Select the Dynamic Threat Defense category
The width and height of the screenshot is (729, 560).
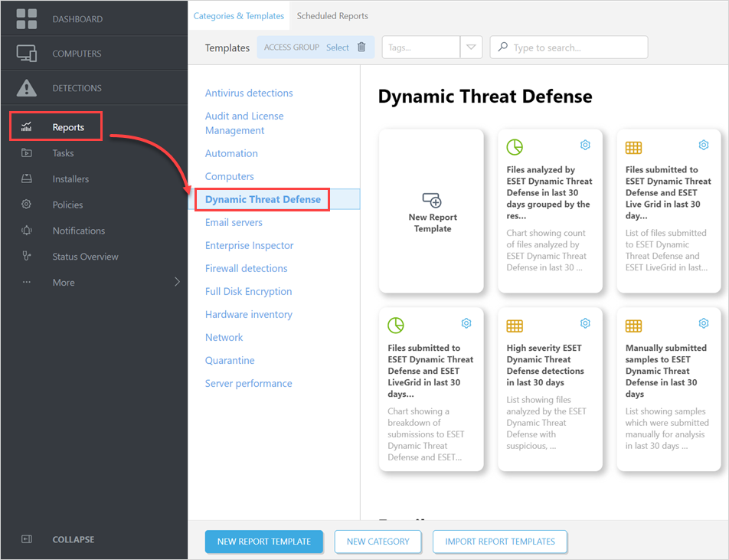pos(263,199)
